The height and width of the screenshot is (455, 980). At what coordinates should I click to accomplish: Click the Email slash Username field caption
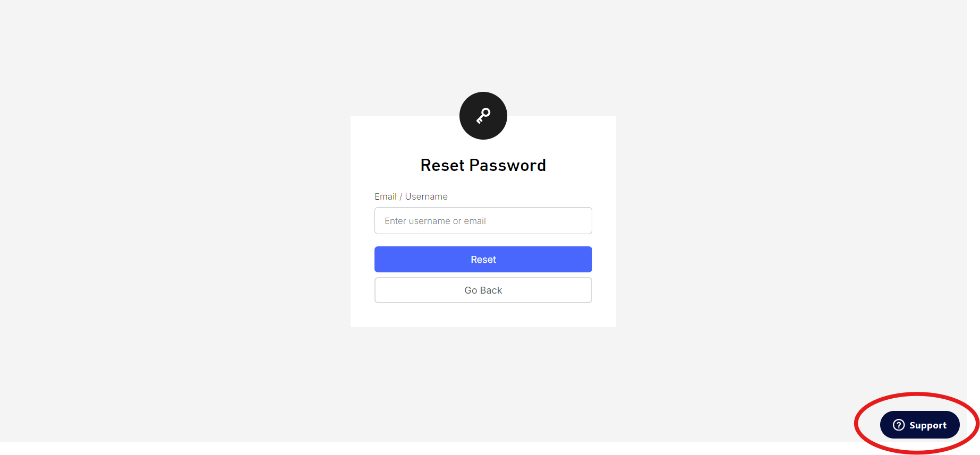411,196
